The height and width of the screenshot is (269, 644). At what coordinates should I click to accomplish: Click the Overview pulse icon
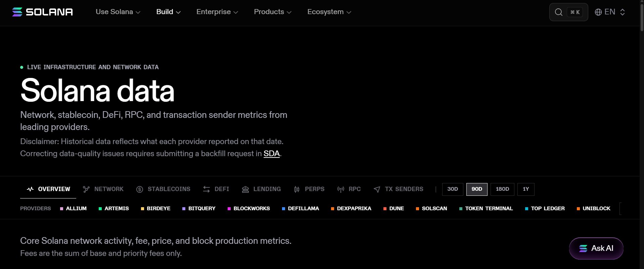coord(30,189)
